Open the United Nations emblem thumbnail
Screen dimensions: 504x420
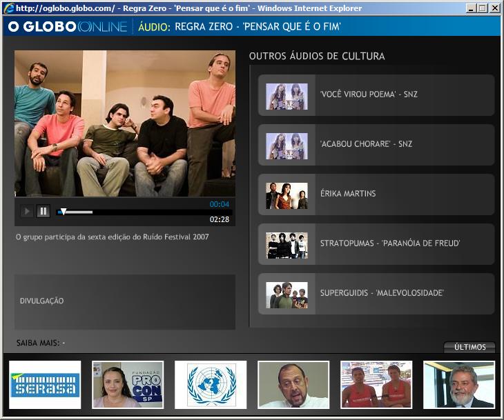(x=211, y=385)
